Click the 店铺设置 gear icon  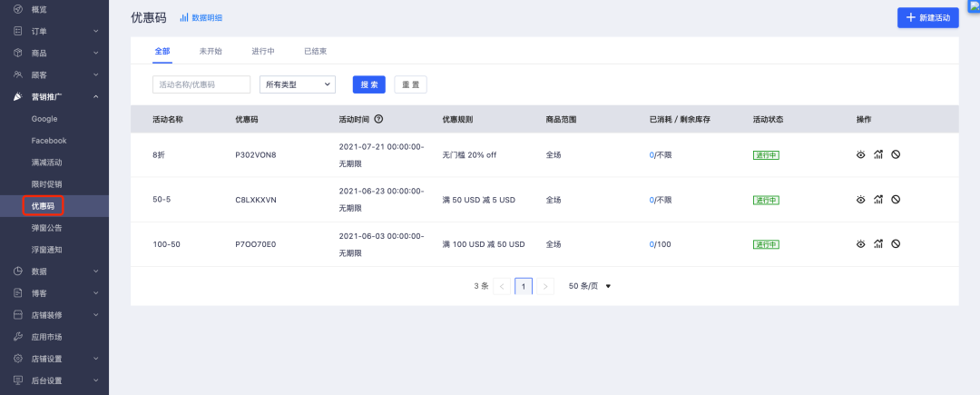[x=18, y=359]
